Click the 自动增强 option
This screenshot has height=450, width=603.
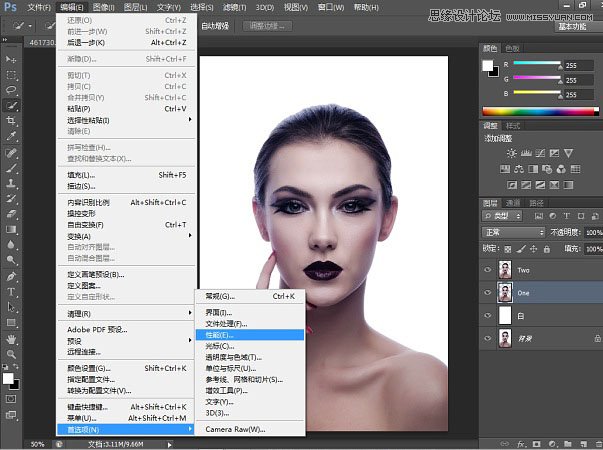215,26
